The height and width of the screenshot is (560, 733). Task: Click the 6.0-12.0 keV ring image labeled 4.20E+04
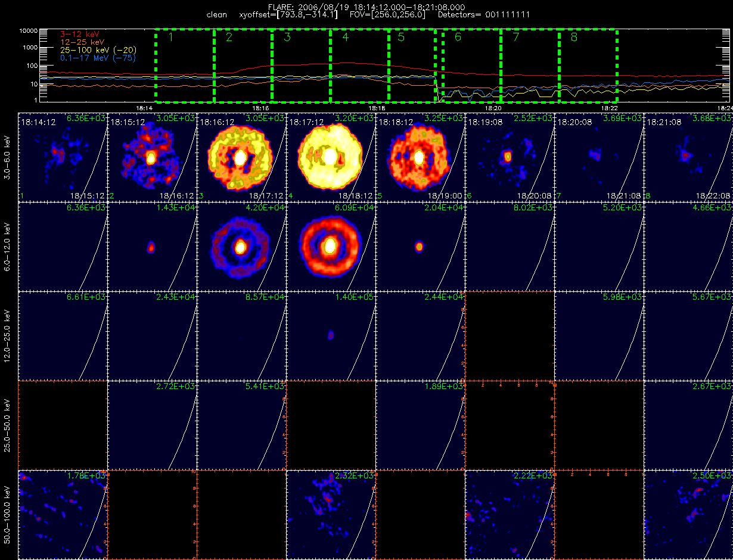tap(242, 246)
